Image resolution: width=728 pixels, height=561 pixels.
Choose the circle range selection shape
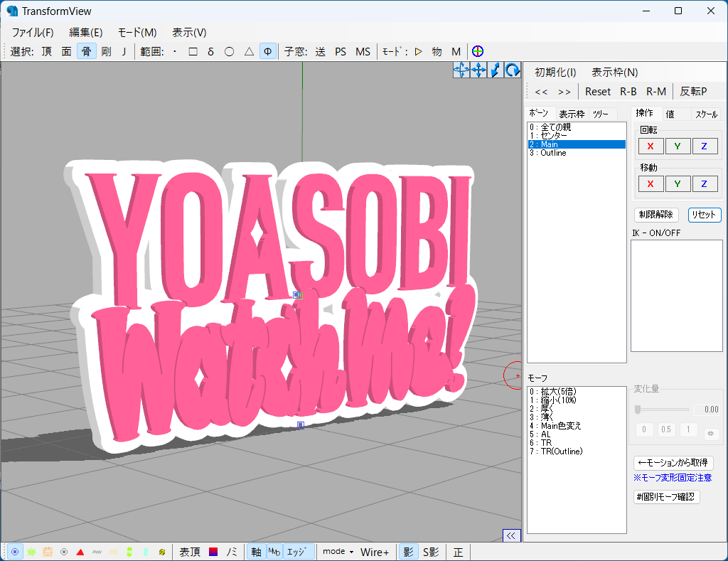click(x=230, y=51)
